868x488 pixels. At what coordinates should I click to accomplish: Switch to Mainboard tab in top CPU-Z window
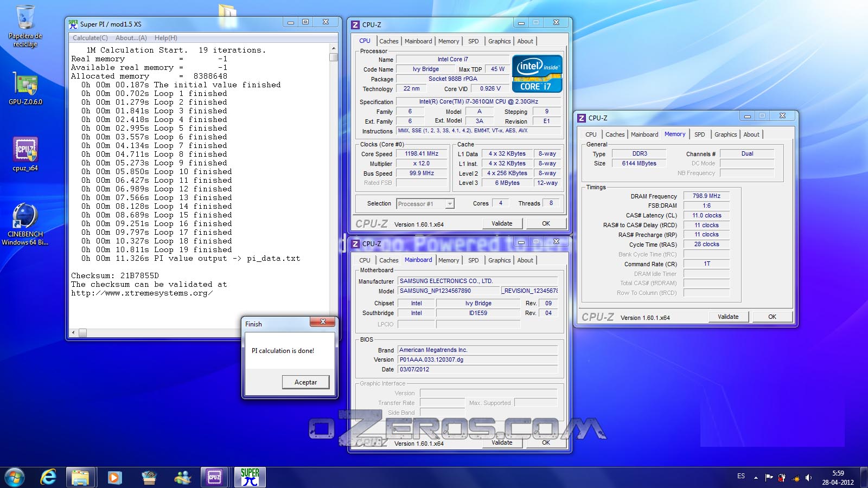tap(418, 41)
